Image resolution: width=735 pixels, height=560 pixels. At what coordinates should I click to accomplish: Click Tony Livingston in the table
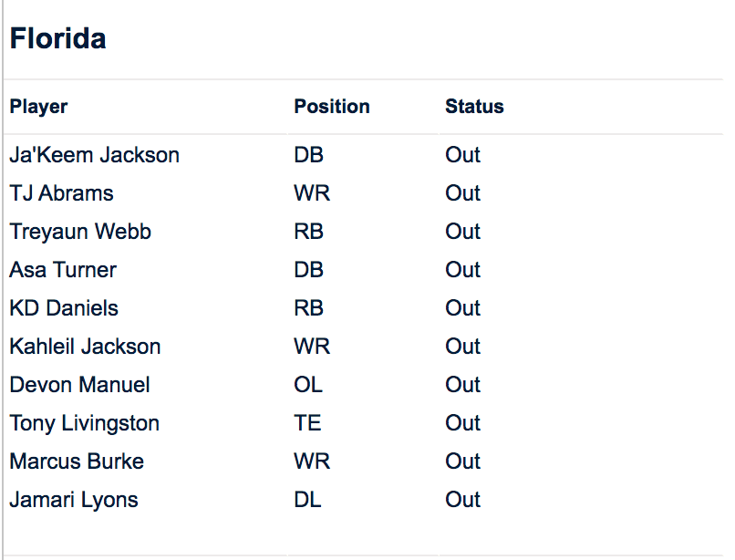(84, 423)
